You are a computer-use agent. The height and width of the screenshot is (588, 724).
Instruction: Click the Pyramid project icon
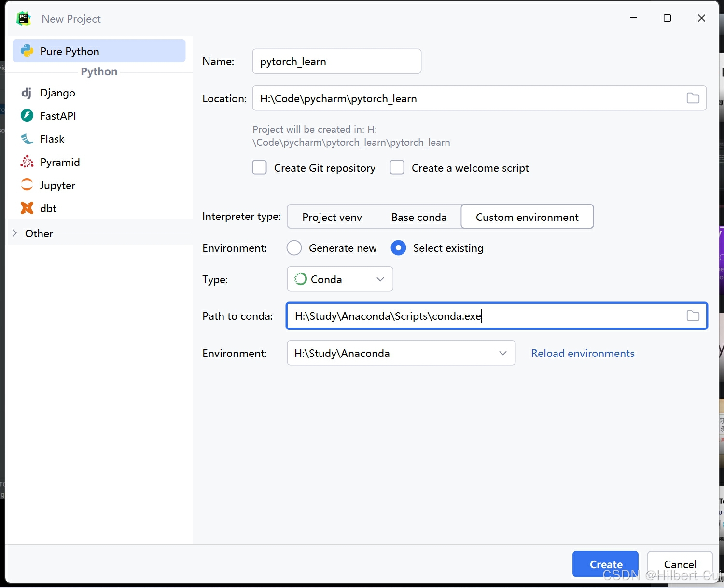pos(27,162)
